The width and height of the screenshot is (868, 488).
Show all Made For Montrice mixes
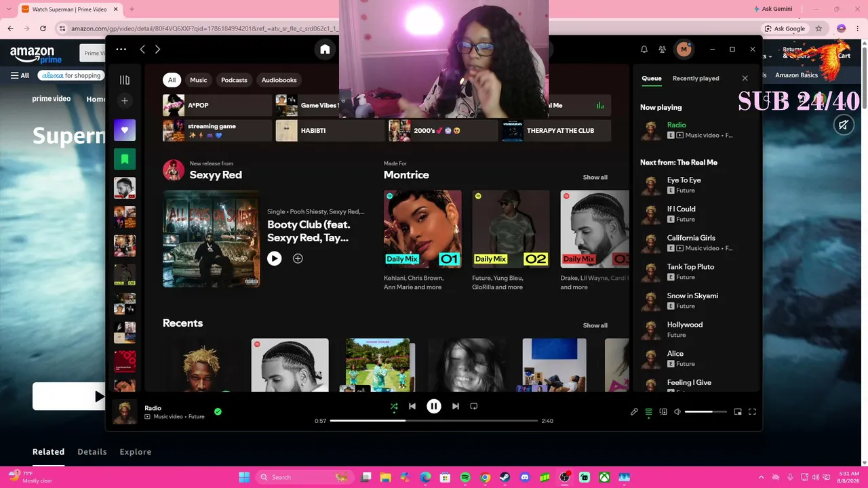point(595,178)
